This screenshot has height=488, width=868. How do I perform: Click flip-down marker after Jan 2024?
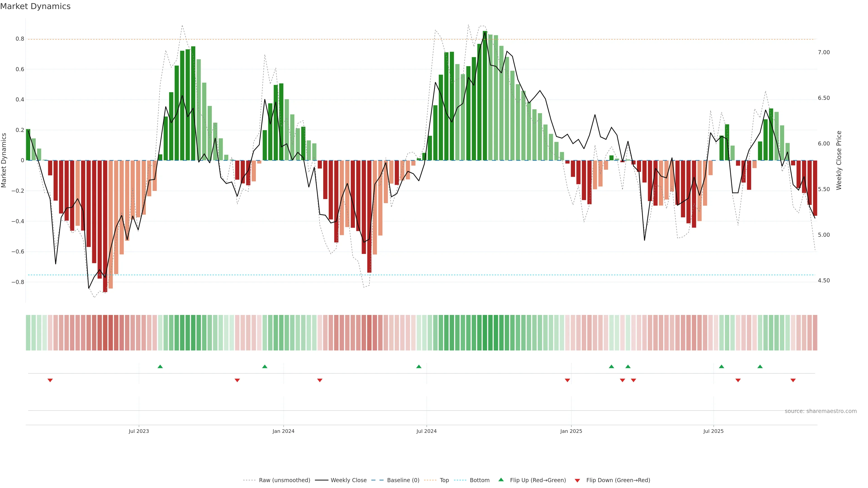pyautogui.click(x=320, y=380)
